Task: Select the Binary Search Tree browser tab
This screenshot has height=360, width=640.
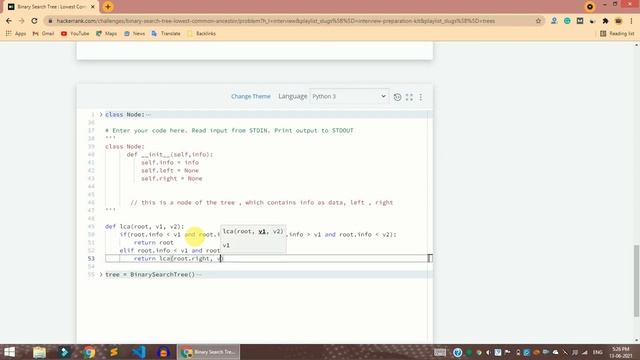Action: coord(50,7)
